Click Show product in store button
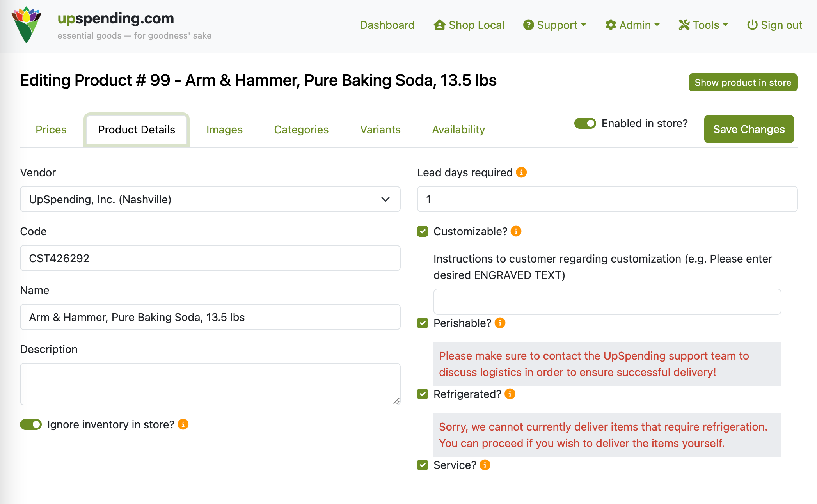 point(742,82)
